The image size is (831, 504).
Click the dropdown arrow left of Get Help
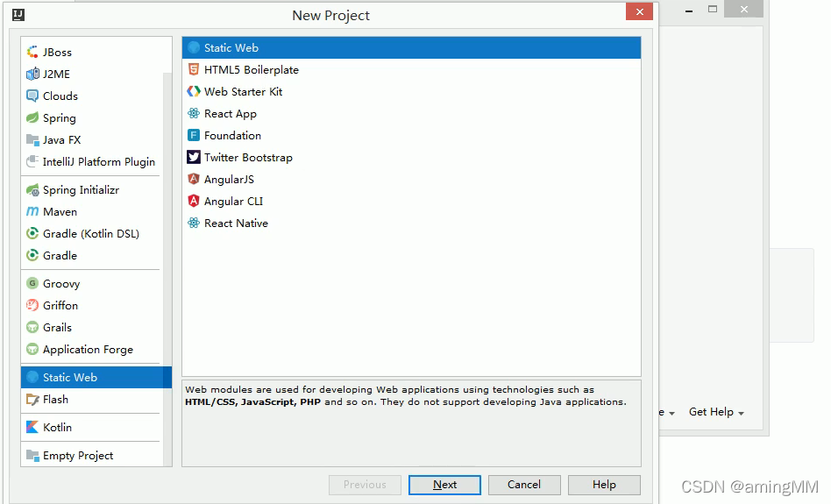671,413
